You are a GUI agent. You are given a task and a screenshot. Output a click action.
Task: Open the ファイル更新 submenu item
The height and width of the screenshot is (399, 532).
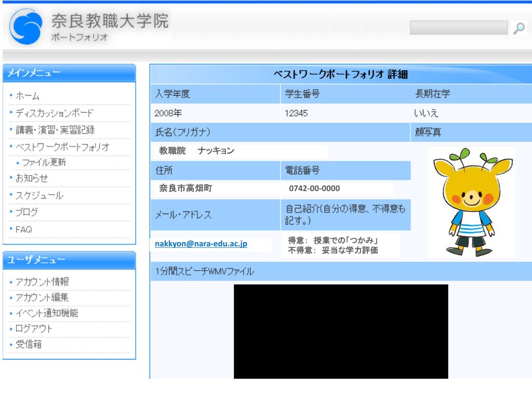tap(44, 163)
